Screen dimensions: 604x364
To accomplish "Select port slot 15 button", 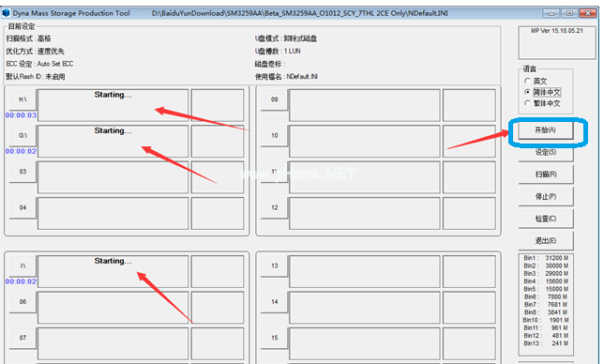I will pyautogui.click(x=274, y=338).
